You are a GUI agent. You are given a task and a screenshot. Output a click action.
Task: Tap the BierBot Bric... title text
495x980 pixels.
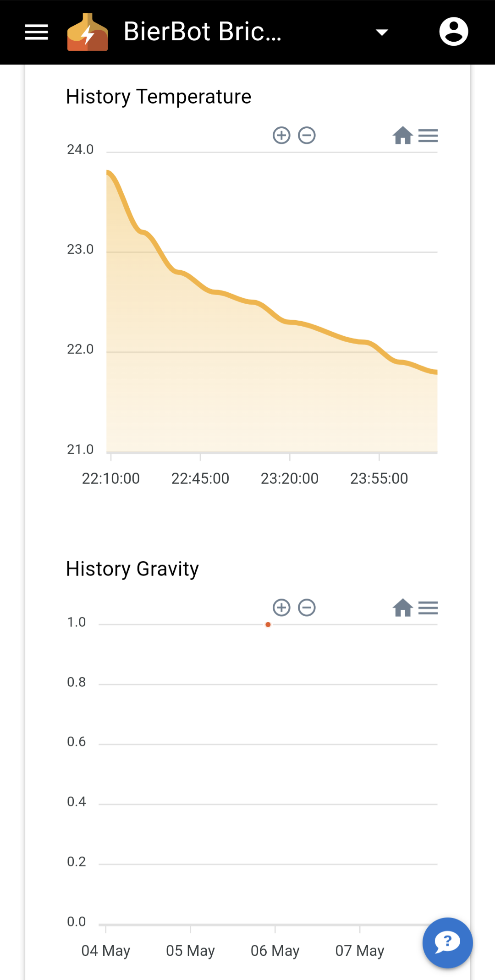(x=202, y=32)
